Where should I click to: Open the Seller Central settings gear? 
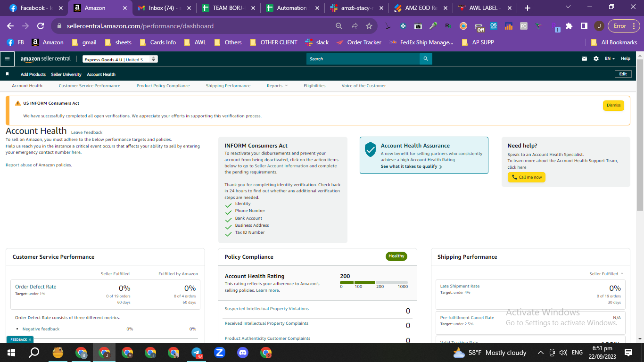click(x=596, y=59)
